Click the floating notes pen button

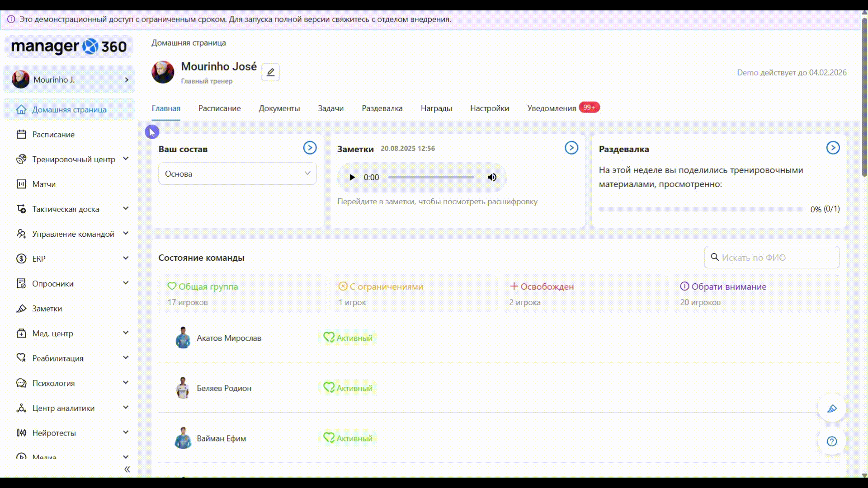tap(832, 408)
